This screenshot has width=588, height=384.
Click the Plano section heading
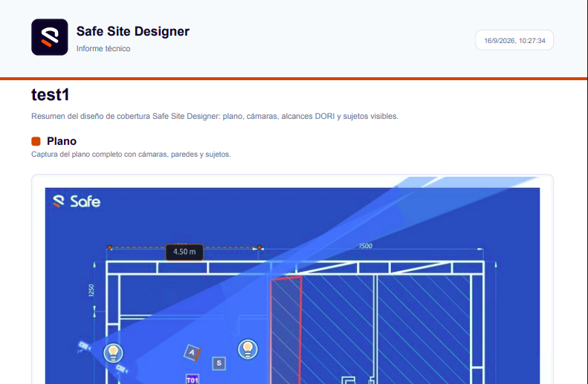click(62, 141)
